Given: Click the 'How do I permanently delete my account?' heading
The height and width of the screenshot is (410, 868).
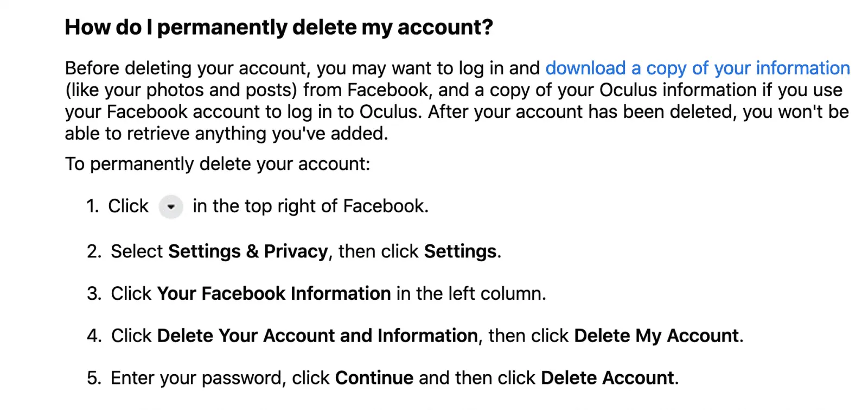Looking at the screenshot, I should 279,28.
